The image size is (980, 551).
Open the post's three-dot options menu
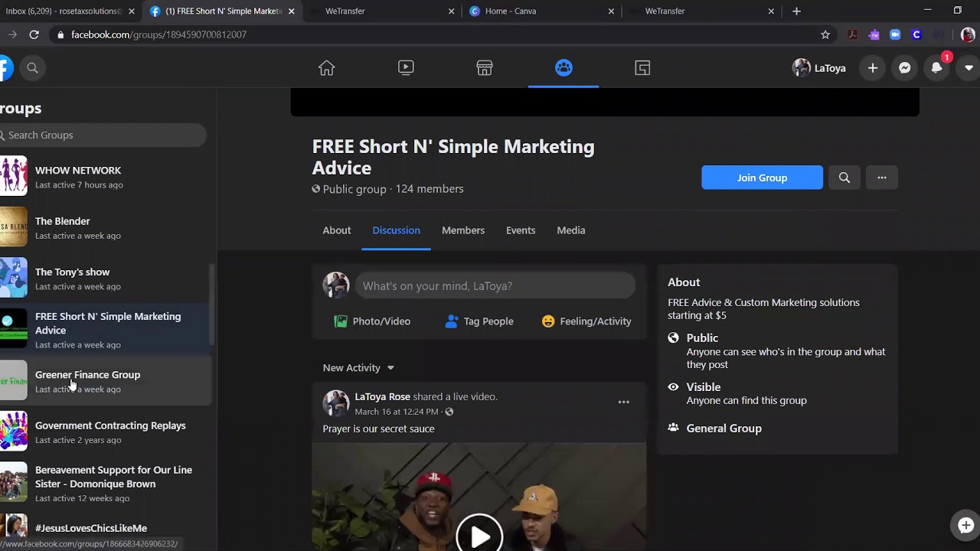(624, 402)
